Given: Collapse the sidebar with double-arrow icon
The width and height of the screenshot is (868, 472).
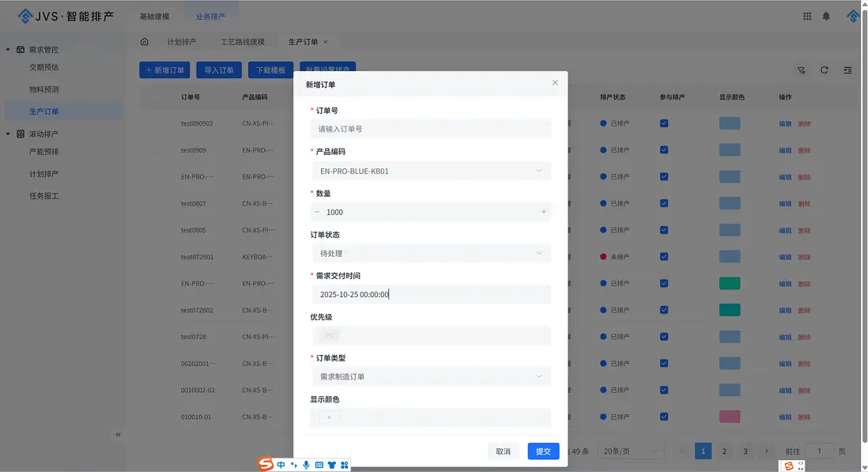Looking at the screenshot, I should click(119, 434).
